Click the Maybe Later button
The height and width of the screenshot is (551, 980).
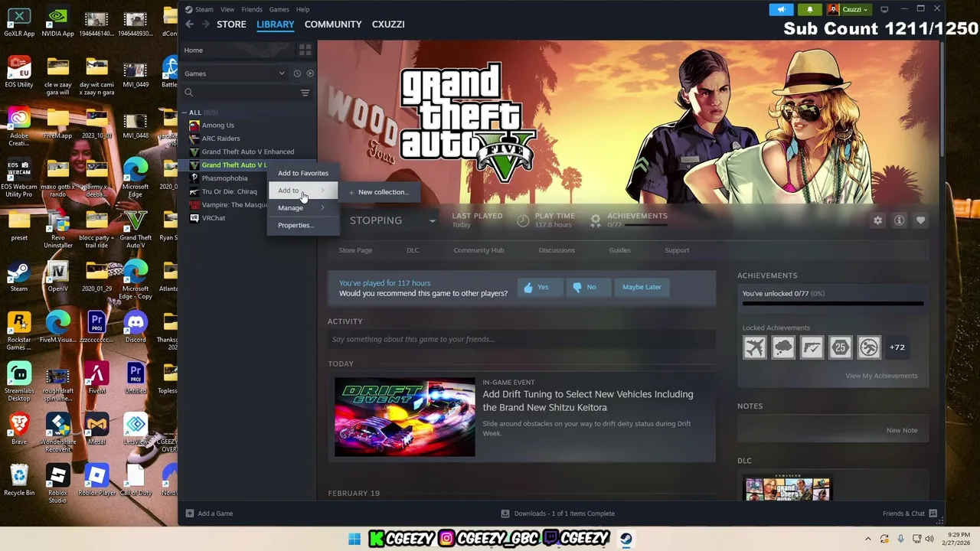point(642,287)
